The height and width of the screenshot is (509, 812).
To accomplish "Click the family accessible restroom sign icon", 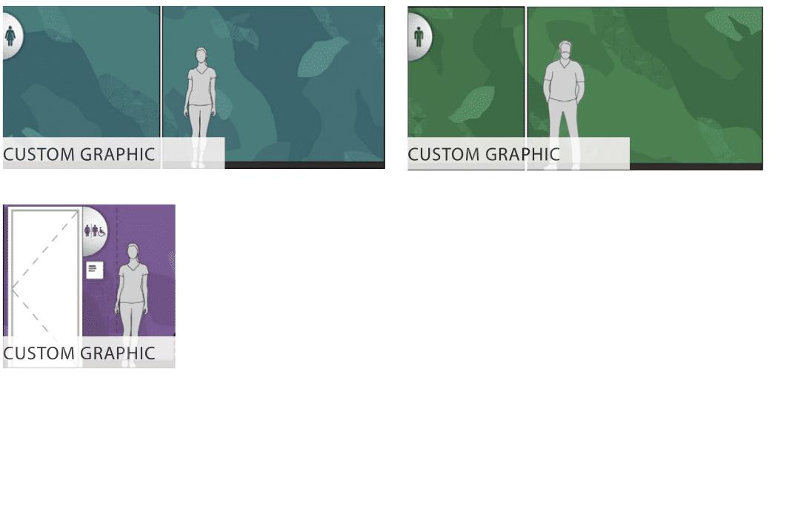I will (95, 231).
